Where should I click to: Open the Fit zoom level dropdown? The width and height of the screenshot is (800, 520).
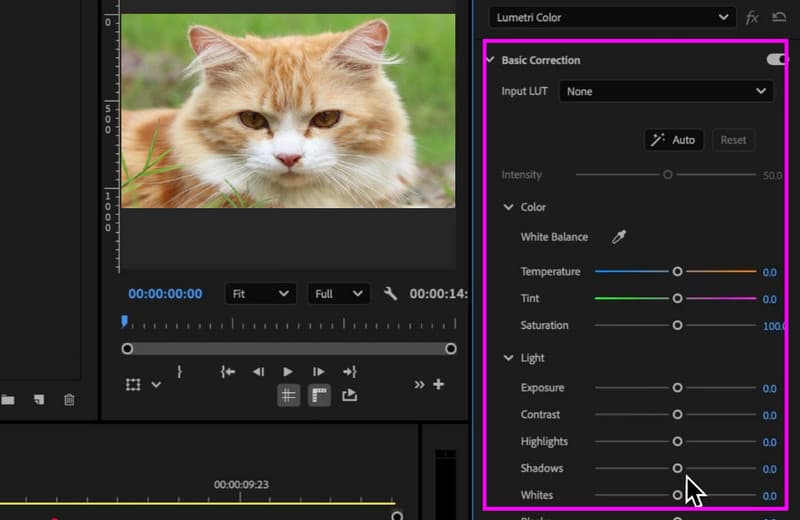[260, 294]
